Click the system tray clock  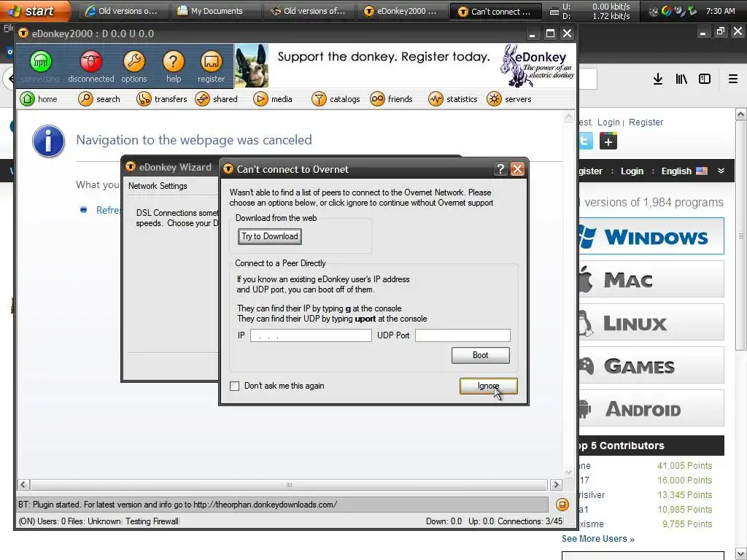(720, 11)
